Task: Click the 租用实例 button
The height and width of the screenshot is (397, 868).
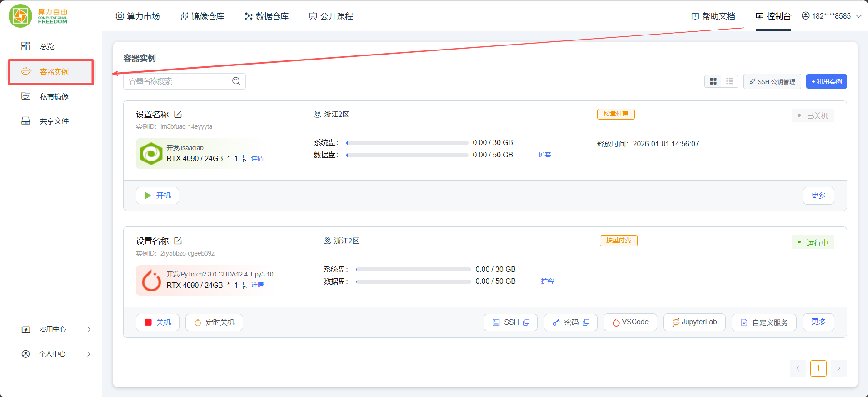Action: [x=826, y=81]
